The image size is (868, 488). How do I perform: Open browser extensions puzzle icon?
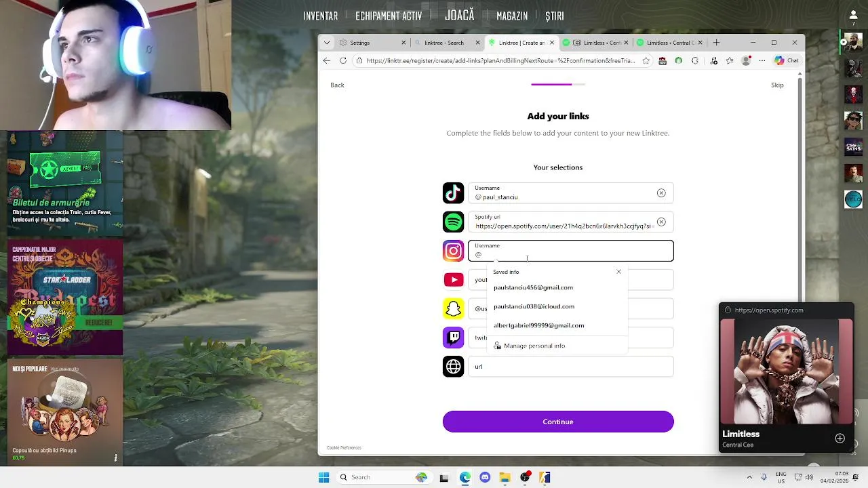pyautogui.click(x=695, y=60)
